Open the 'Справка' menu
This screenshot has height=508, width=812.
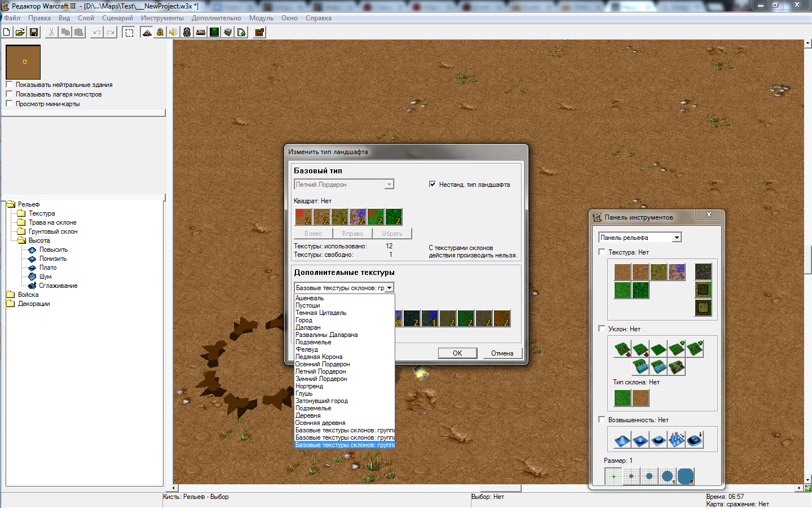click(x=319, y=18)
